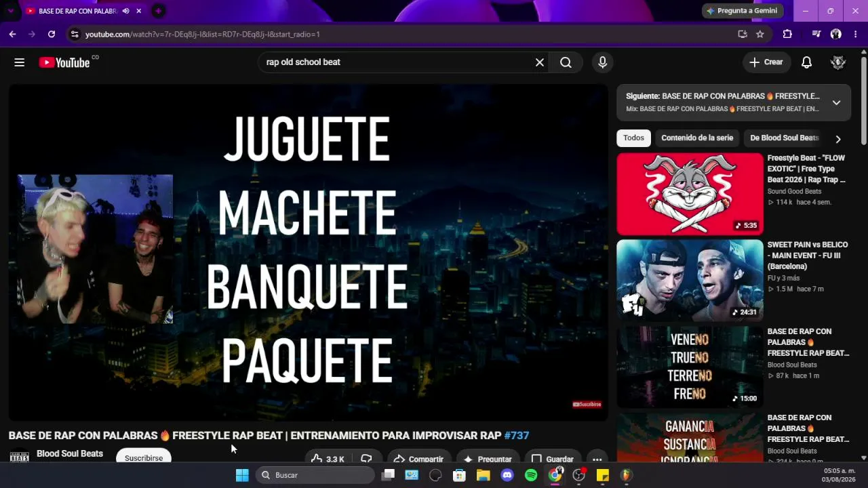Image resolution: width=868 pixels, height=488 pixels.
Task: Open a new tab with the plus button
Action: click(158, 11)
